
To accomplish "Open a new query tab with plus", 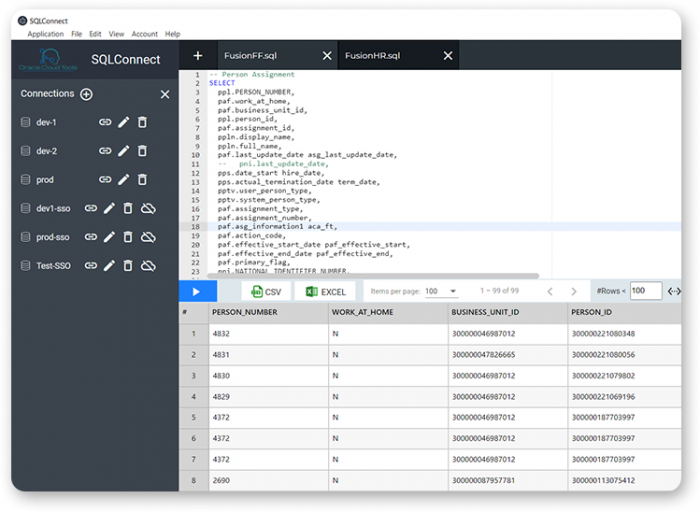I will 198,55.
